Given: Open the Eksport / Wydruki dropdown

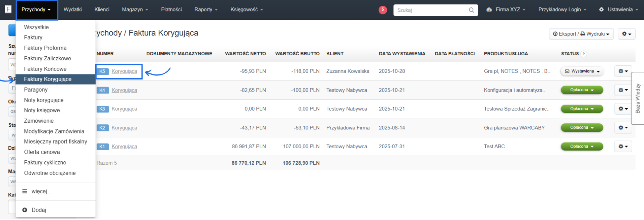Looking at the screenshot, I should pyautogui.click(x=581, y=34).
